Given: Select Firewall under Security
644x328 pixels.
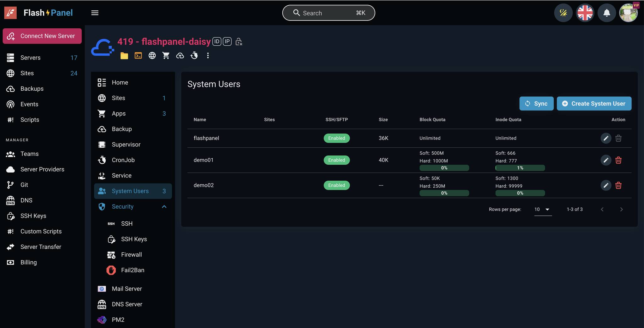Looking at the screenshot, I should point(133,255).
